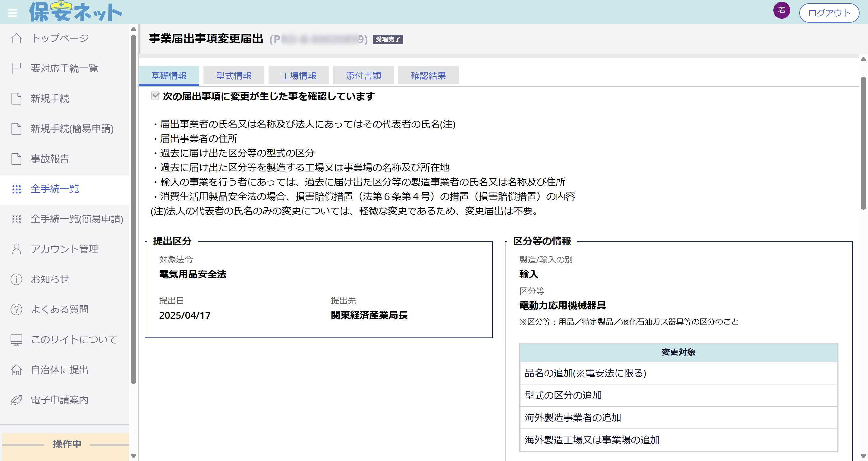Click the flag icon for 要対応手続一覧
The width and height of the screenshot is (868, 461).
point(16,68)
